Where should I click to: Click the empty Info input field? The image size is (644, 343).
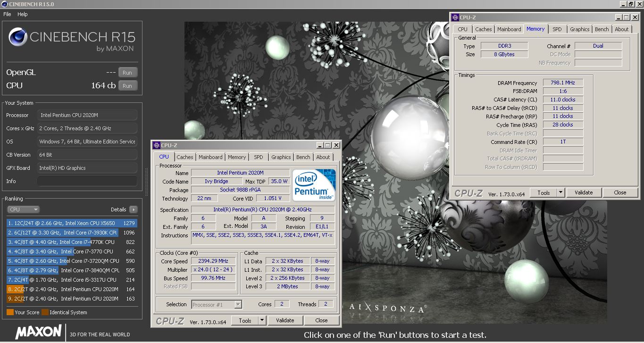(87, 181)
